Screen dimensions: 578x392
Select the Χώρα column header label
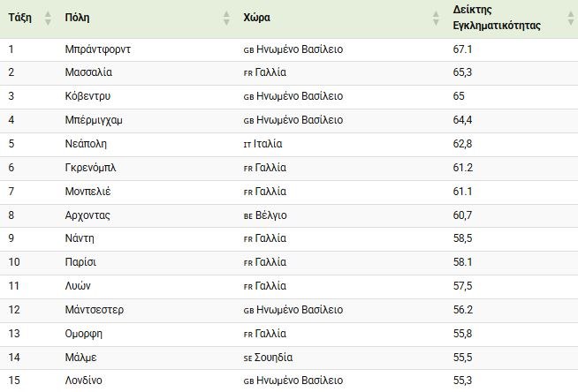point(257,18)
